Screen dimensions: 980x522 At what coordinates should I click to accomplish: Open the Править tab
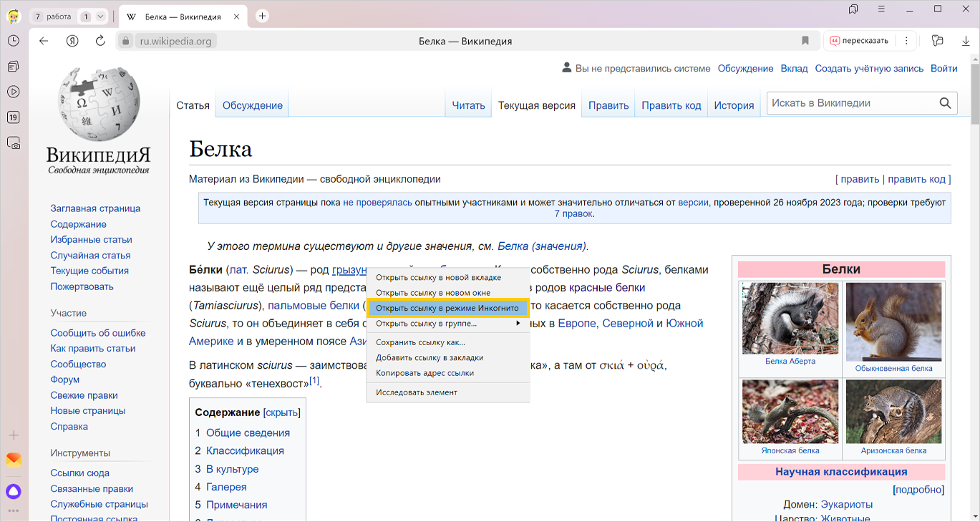point(608,105)
